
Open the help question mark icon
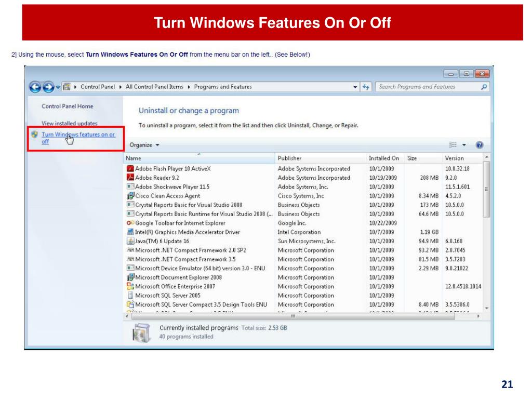coord(480,145)
